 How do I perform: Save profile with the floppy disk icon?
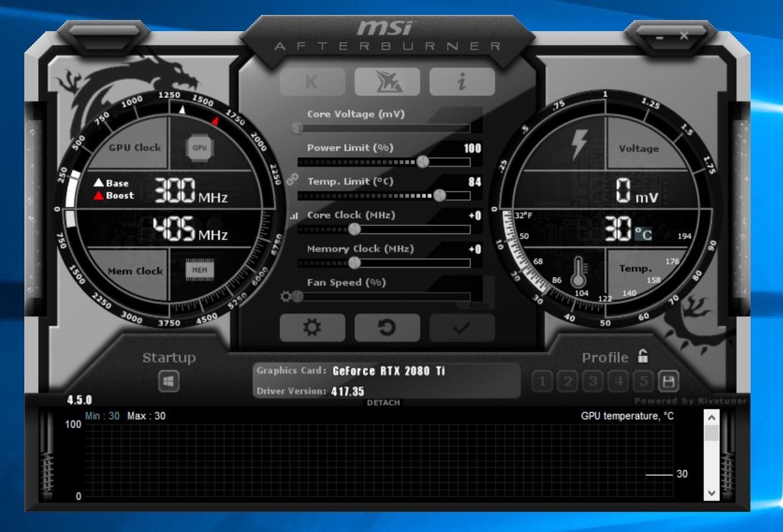pos(669,381)
